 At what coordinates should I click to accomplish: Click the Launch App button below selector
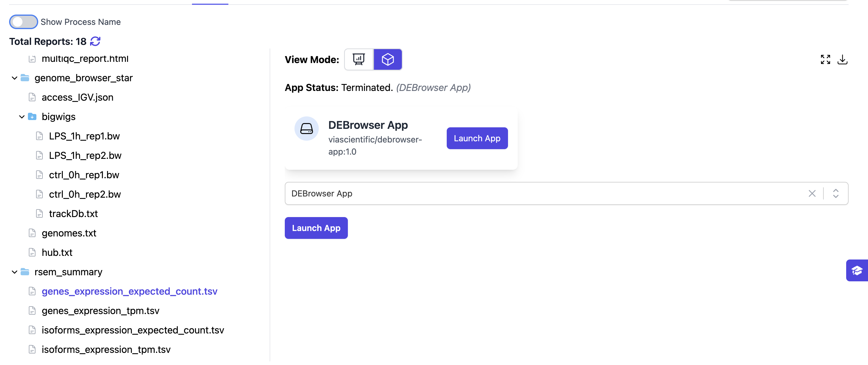[316, 228]
